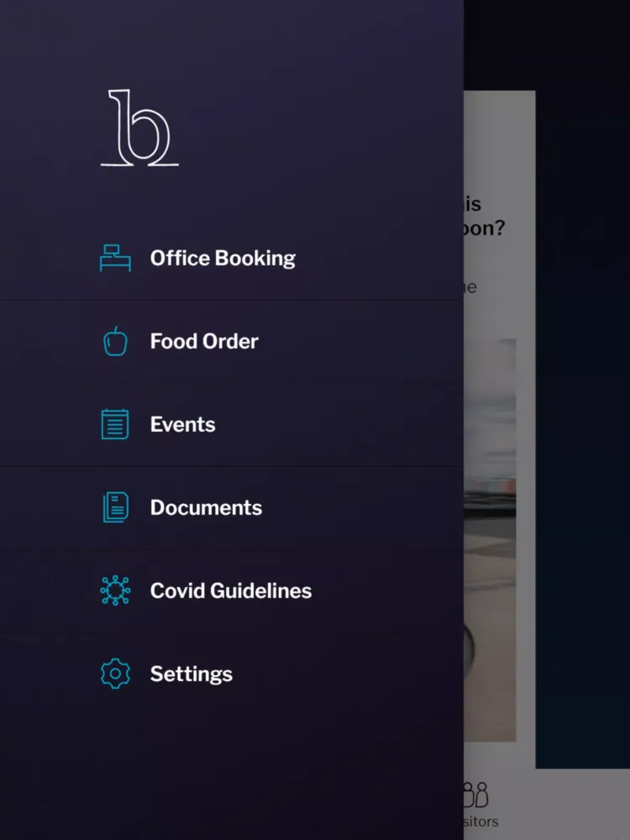The image size is (630, 840).
Task: Open the Office Booking menu item
Action: (x=223, y=258)
